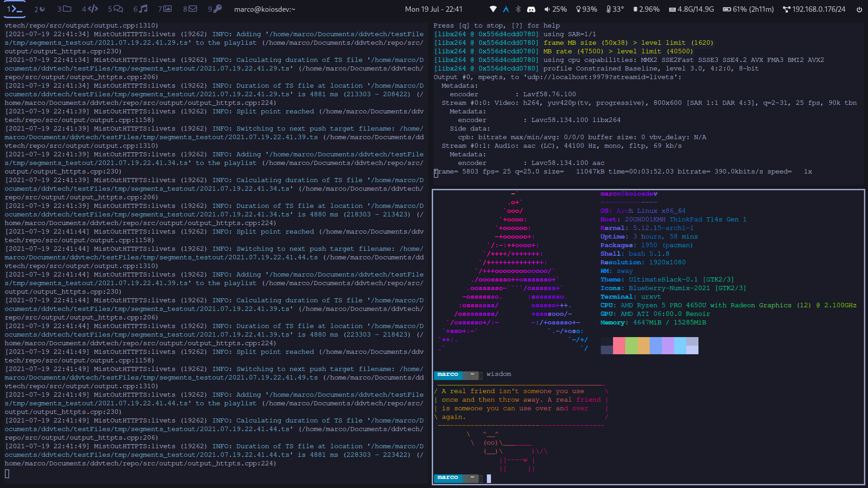Click 'Resolution: 1920x1080' line
This screenshot has height=488, width=868.
[643, 263]
